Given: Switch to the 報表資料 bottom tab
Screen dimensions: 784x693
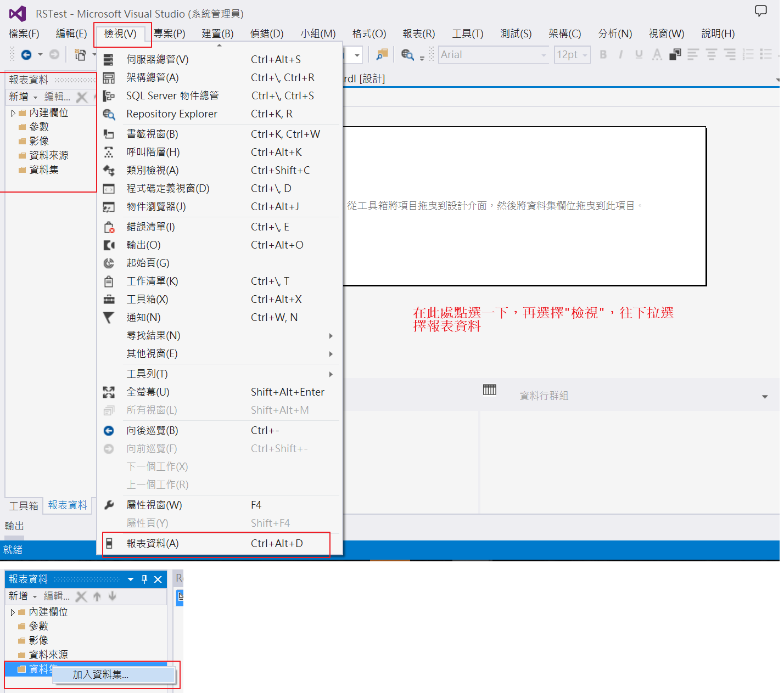Looking at the screenshot, I should tap(68, 505).
